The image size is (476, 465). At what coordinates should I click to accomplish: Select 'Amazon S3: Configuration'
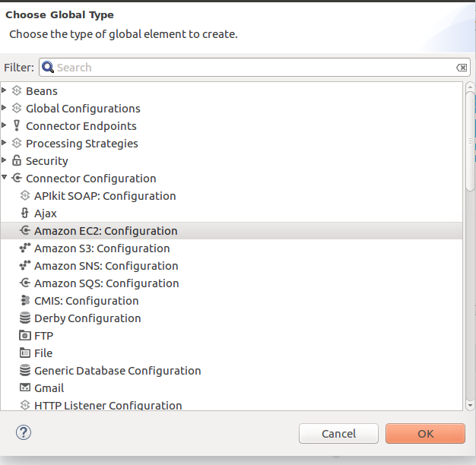click(x=231, y=248)
